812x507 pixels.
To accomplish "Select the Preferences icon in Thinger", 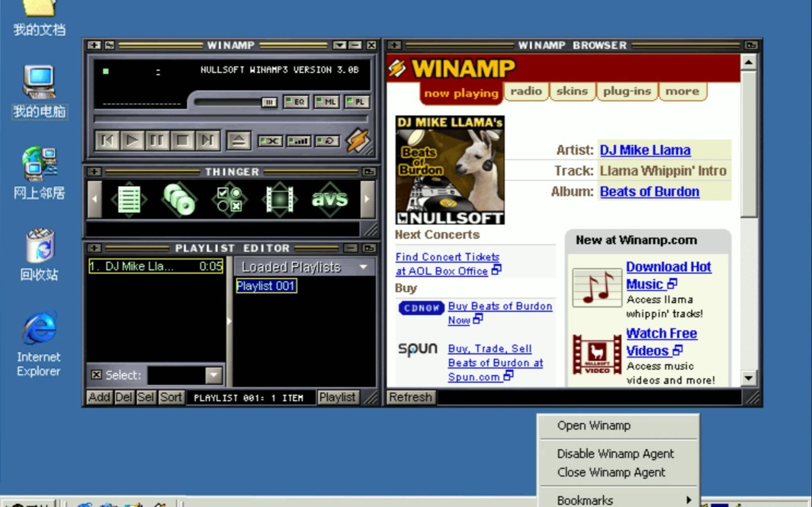I will pos(229,199).
